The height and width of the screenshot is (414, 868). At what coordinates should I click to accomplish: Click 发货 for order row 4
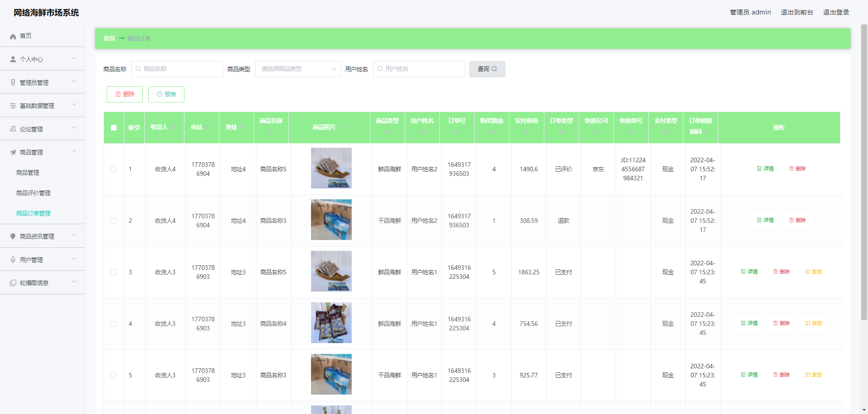(x=813, y=323)
